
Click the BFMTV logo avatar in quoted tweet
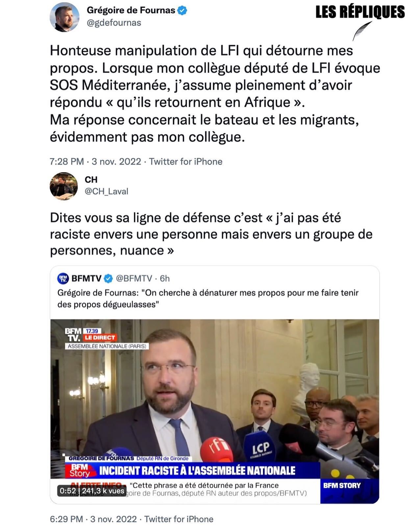pos(63,278)
